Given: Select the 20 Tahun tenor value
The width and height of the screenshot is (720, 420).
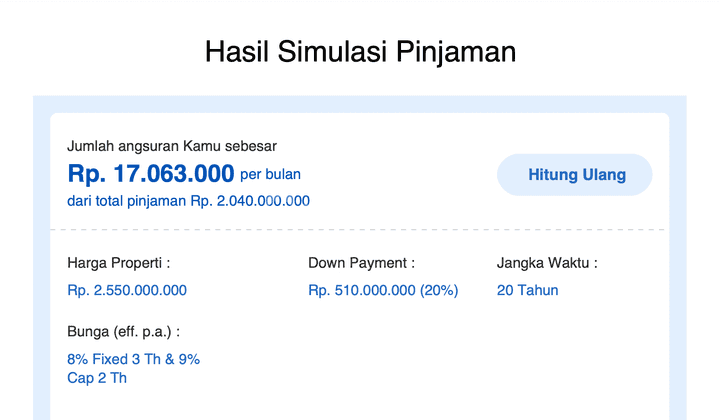Looking at the screenshot, I should [528, 290].
